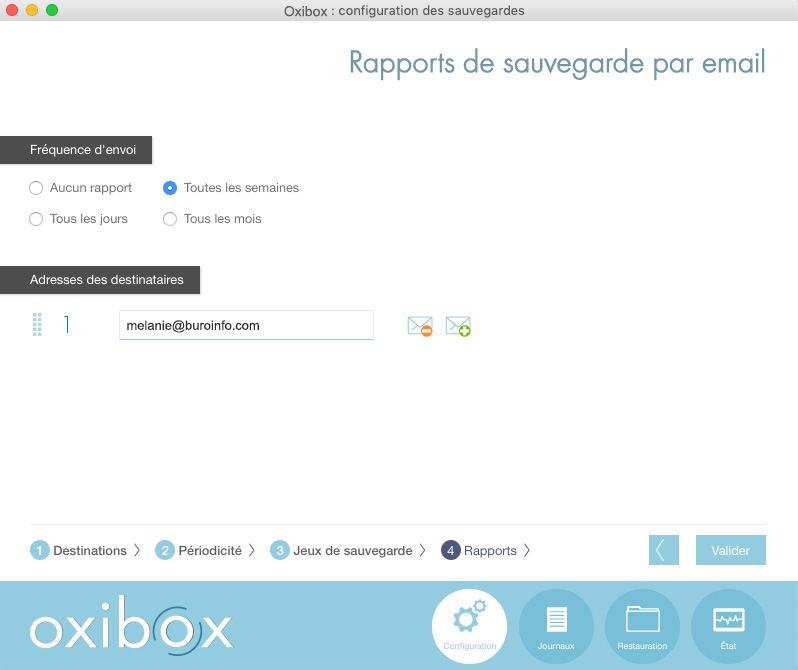Click the add email recipient icon
Screen dimensions: 798x670
pos(458,326)
